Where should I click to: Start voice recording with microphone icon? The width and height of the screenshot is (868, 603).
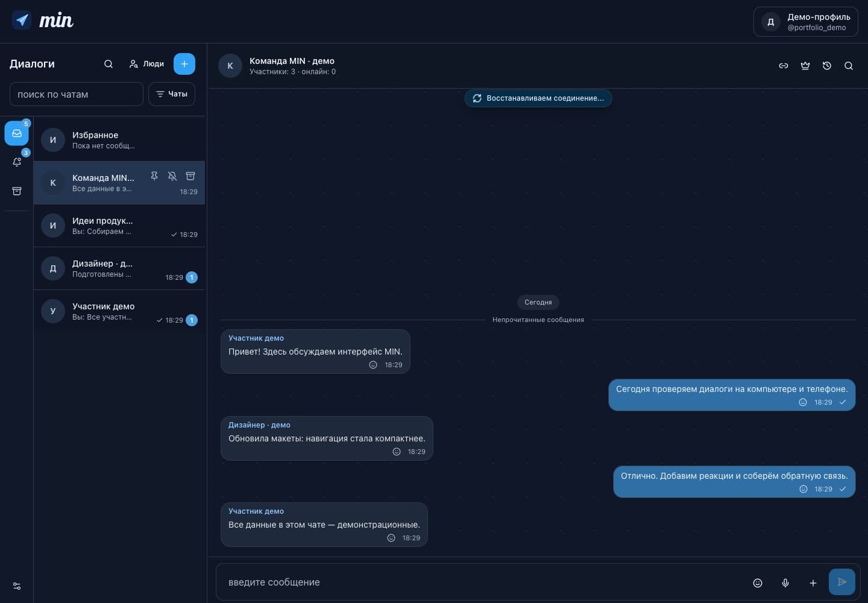click(785, 583)
